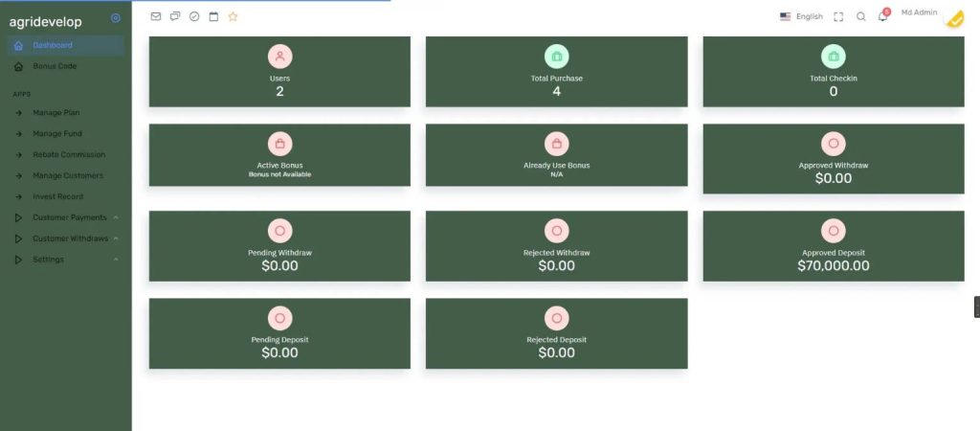The width and height of the screenshot is (980, 431).
Task: Open the Md Admin profile avatar
Action: point(953,19)
